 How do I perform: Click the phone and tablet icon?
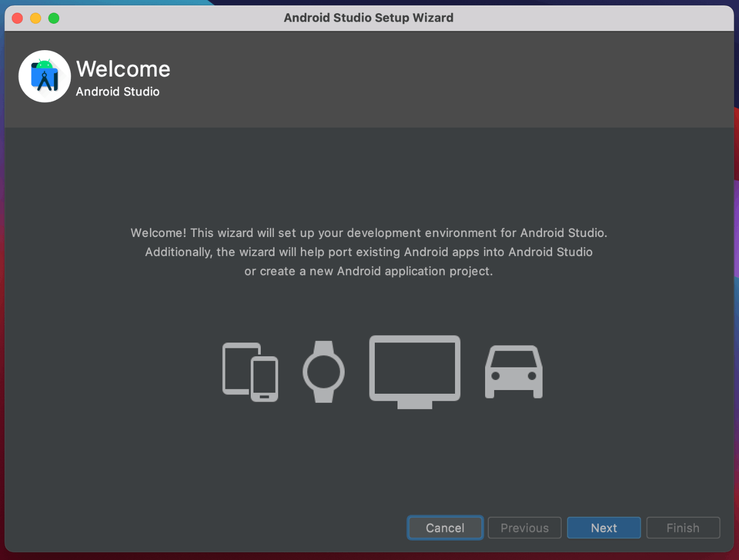pos(250,372)
